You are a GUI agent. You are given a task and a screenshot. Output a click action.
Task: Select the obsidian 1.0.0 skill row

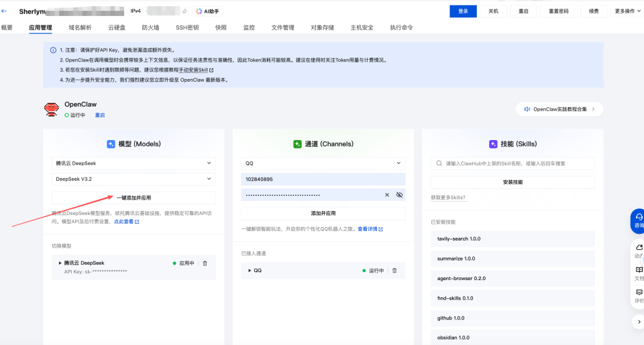click(513, 338)
